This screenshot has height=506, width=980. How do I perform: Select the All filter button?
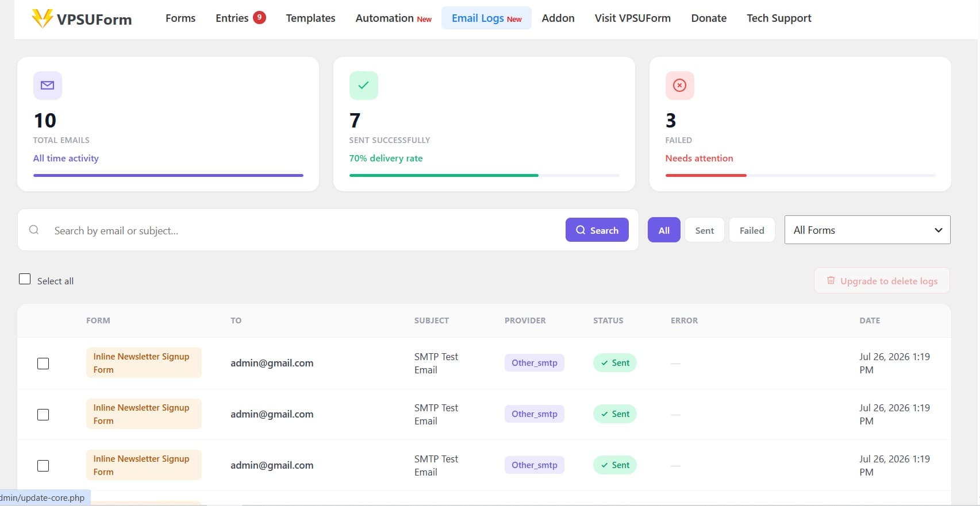[664, 230]
